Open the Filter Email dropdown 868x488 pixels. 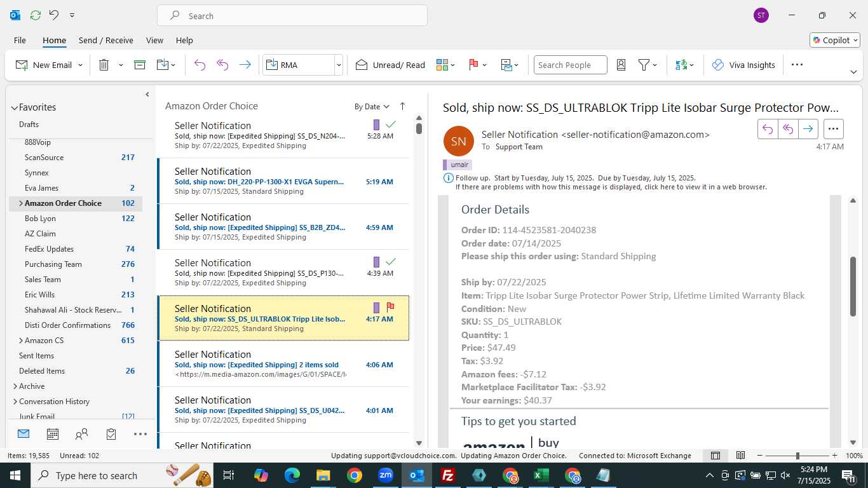click(648, 65)
